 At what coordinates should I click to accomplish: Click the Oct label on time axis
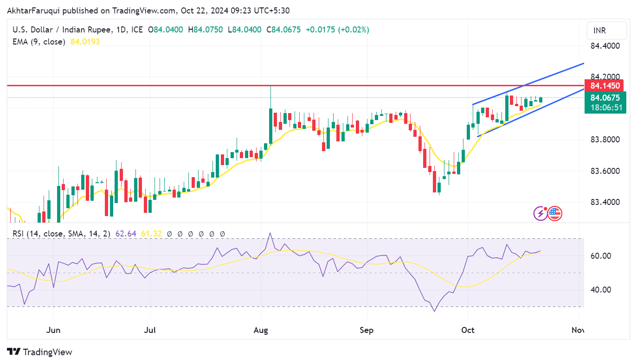tap(468, 330)
